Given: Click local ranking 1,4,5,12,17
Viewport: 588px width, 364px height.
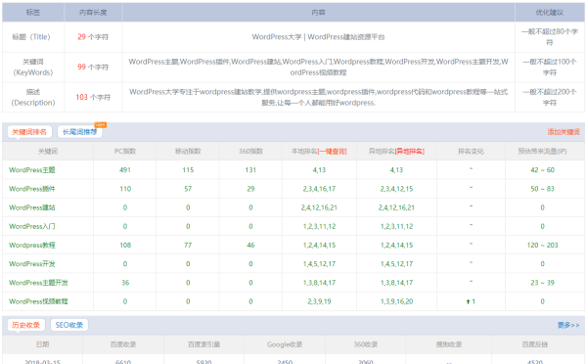Looking at the screenshot, I should pos(319,264).
